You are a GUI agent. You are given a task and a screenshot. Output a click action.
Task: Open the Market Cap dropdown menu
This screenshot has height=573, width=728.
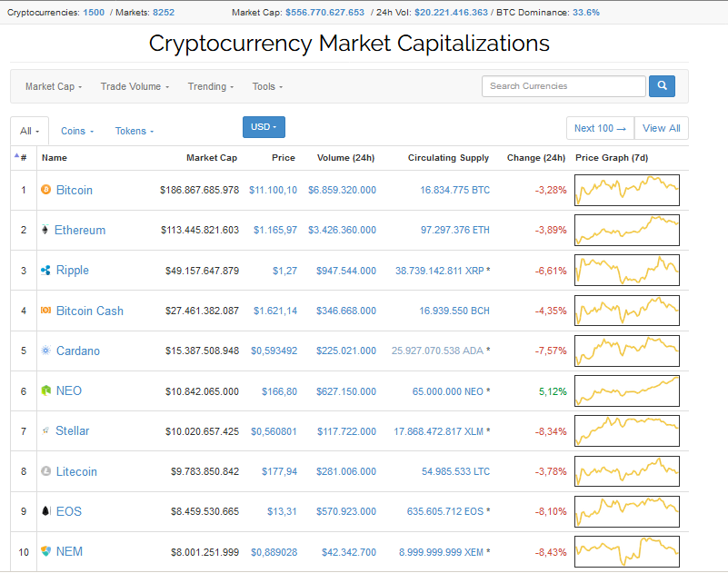click(x=54, y=86)
